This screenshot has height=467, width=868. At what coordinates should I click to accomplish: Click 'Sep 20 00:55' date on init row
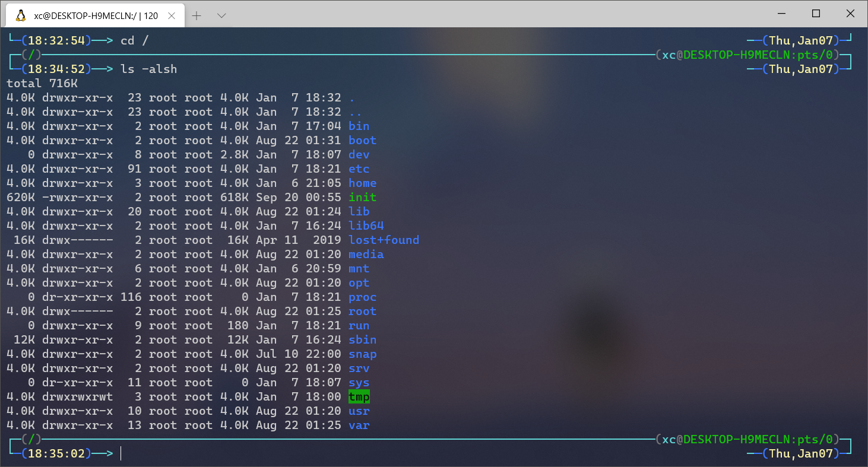pyautogui.click(x=299, y=197)
